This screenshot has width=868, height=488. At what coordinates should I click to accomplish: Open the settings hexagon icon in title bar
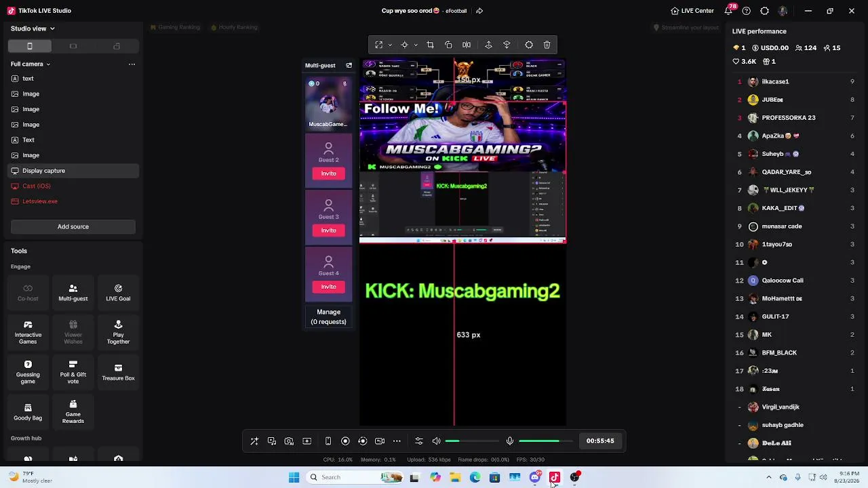point(764,11)
